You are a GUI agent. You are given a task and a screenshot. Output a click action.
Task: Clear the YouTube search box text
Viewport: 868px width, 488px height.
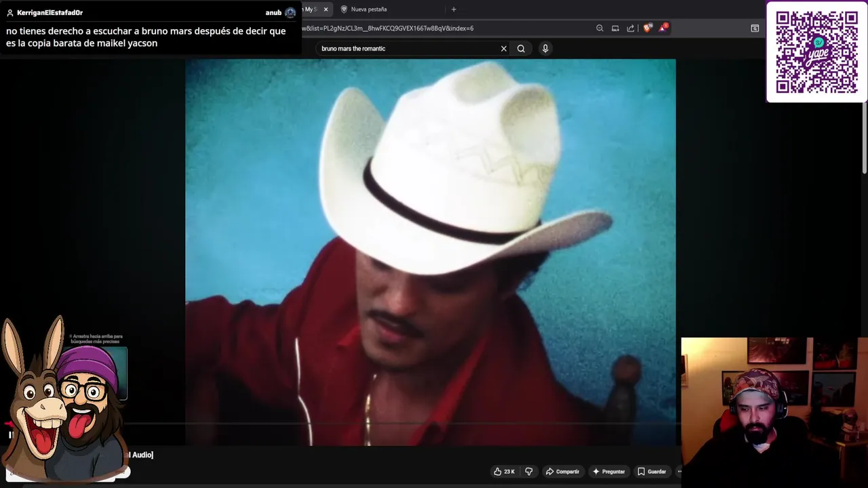pos(503,49)
